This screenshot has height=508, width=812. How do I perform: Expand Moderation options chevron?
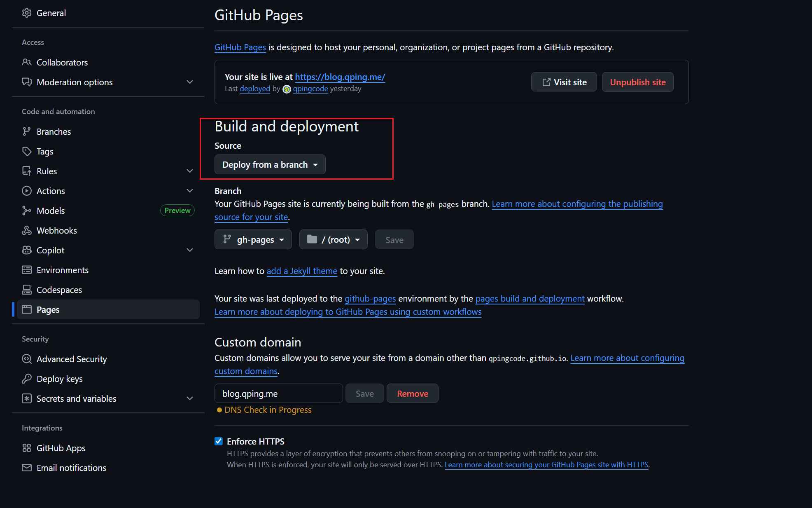coord(190,82)
